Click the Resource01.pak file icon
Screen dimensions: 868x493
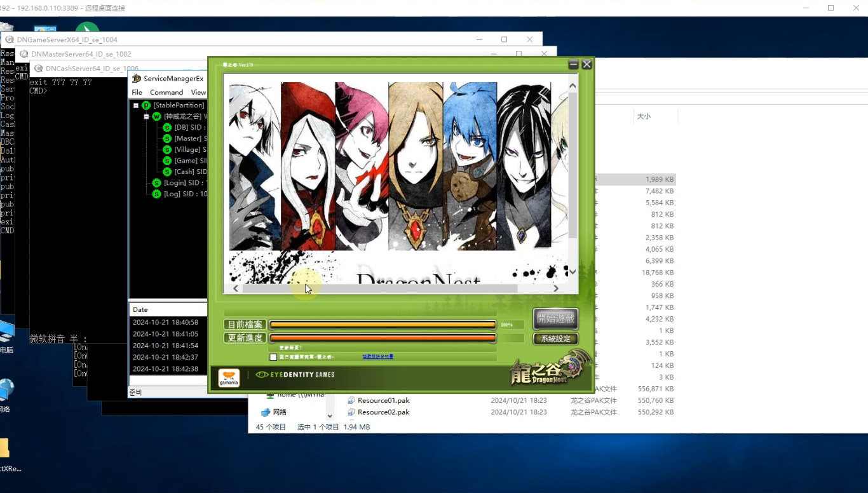[x=351, y=401]
